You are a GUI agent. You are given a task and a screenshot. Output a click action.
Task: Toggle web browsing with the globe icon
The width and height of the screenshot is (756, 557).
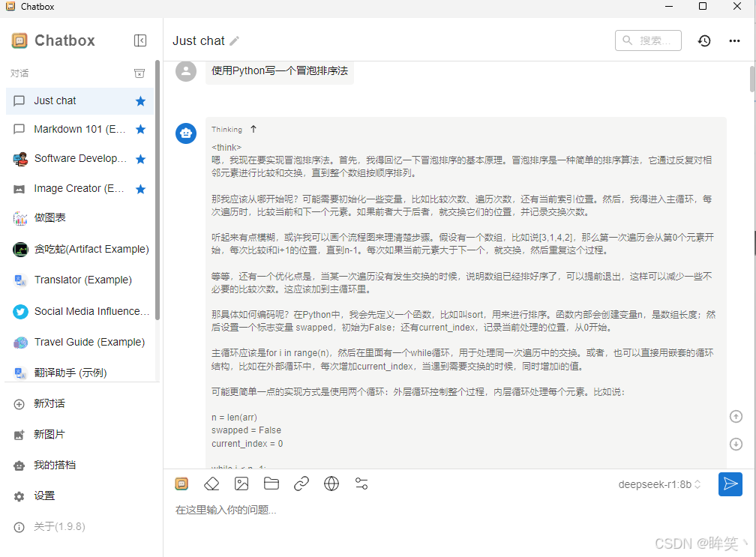[x=331, y=484]
